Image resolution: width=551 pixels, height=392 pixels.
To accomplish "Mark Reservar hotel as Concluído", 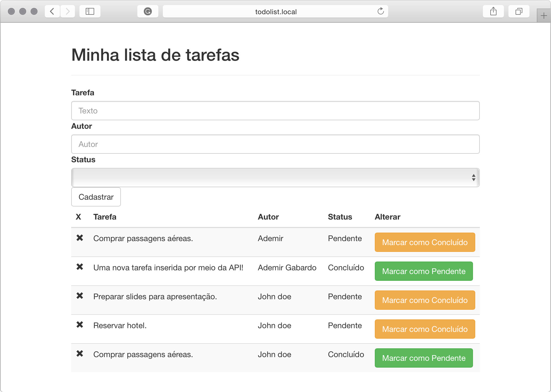I will (424, 329).
